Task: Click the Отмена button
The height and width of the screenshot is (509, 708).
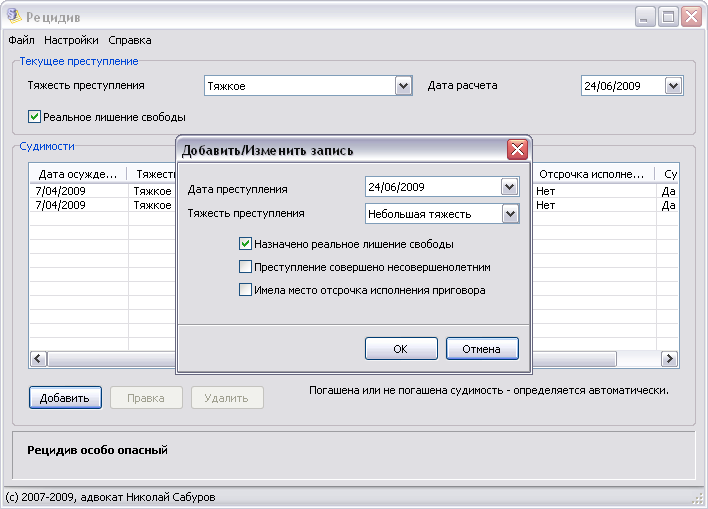Action: (x=481, y=349)
